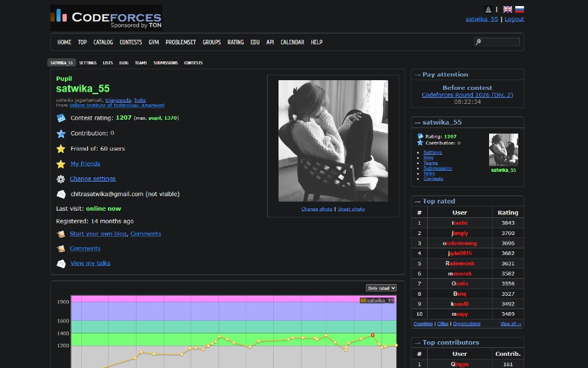Open the PROBLEMSET menu item
This screenshot has width=588, height=368.
pyautogui.click(x=181, y=43)
